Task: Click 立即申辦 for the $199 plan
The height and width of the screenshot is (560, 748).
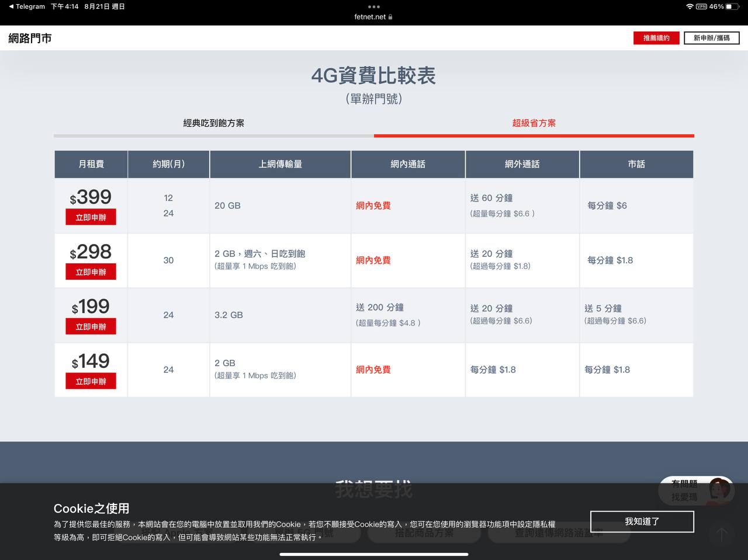Action: [x=91, y=326]
